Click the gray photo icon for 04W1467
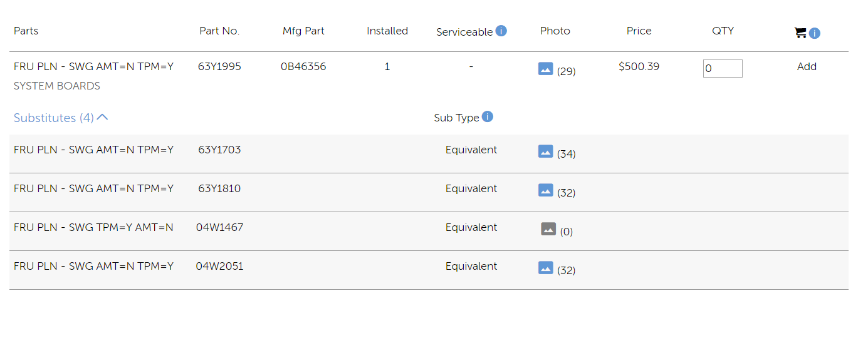Image resolution: width=868 pixels, height=363 pixels. point(548,229)
